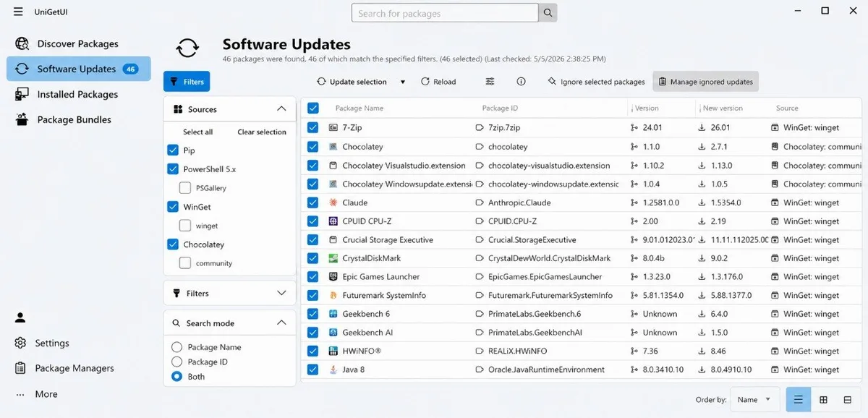Click Select all sources link

197,132
